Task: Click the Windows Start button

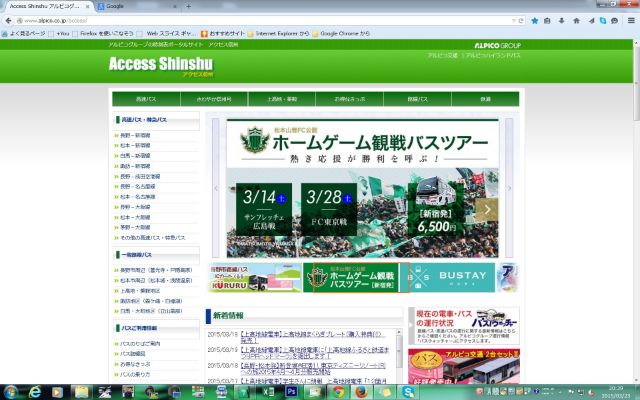Action: (12, 391)
